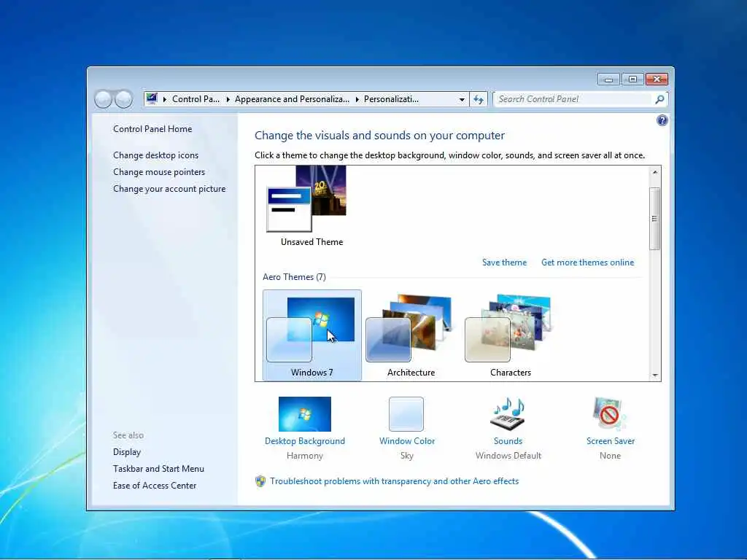Open Taskbar and Start Menu link

click(x=158, y=469)
